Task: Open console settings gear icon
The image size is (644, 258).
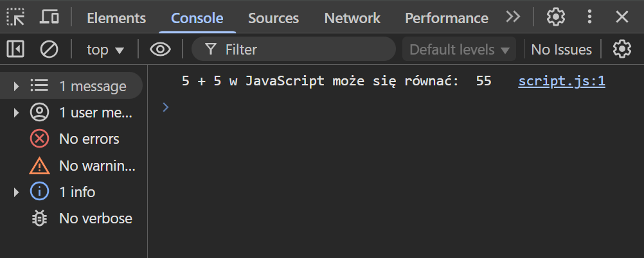Action: pyautogui.click(x=622, y=49)
